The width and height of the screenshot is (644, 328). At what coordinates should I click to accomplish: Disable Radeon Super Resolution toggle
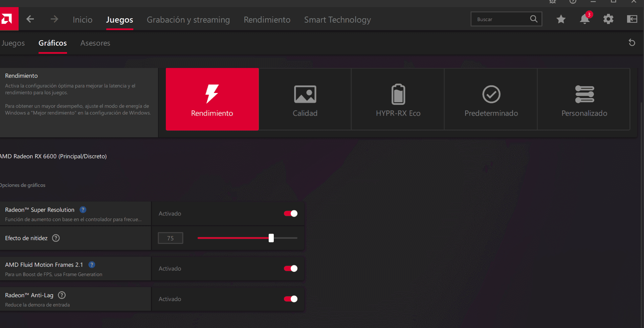tap(291, 213)
